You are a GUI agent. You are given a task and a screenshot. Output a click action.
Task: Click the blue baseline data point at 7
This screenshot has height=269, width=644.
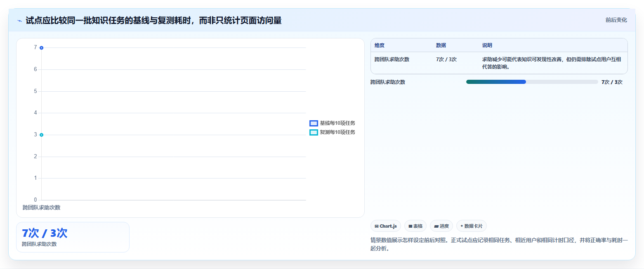[x=42, y=48]
